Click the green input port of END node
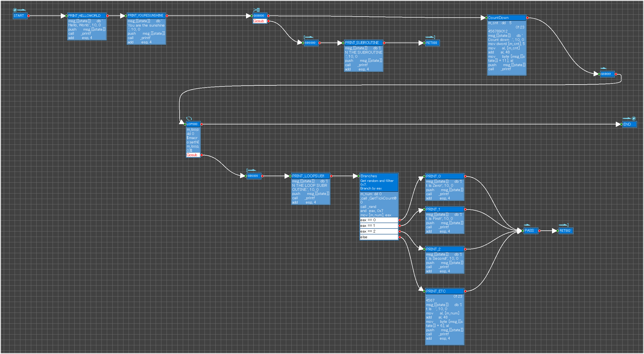Image resolution: width=644 pixels, height=354 pixels. pyautogui.click(x=621, y=124)
